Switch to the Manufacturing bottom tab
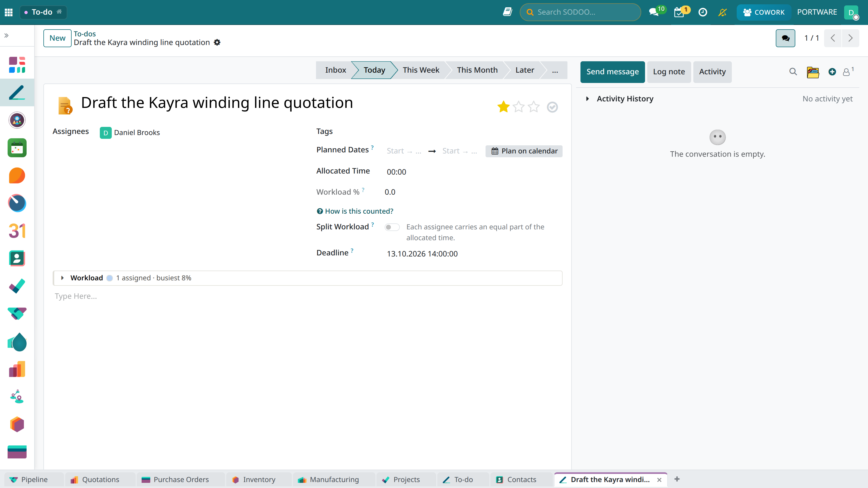The height and width of the screenshot is (488, 868). (334, 480)
